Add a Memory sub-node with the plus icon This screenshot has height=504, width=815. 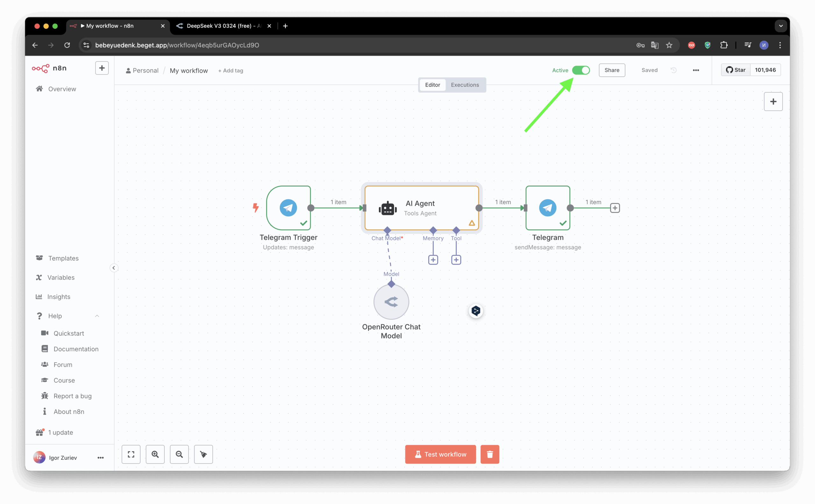coord(433,260)
